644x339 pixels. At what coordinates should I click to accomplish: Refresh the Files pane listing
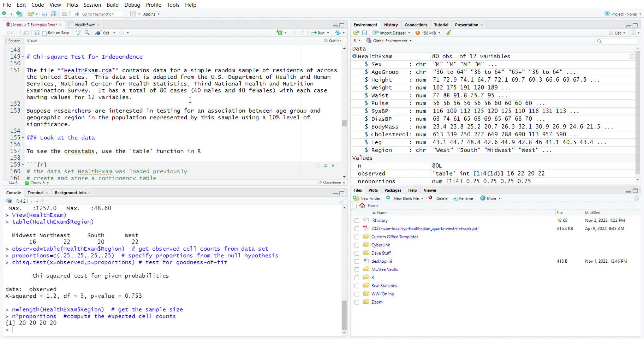[x=636, y=198]
